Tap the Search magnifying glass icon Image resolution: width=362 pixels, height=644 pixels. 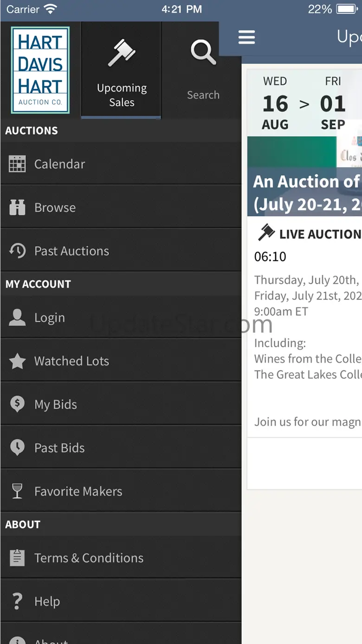tap(203, 52)
